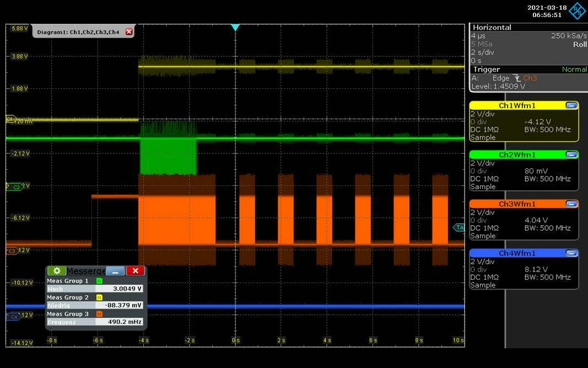Select the TA trigger level marker
Viewport: 588px width, 368px height.
click(459, 227)
